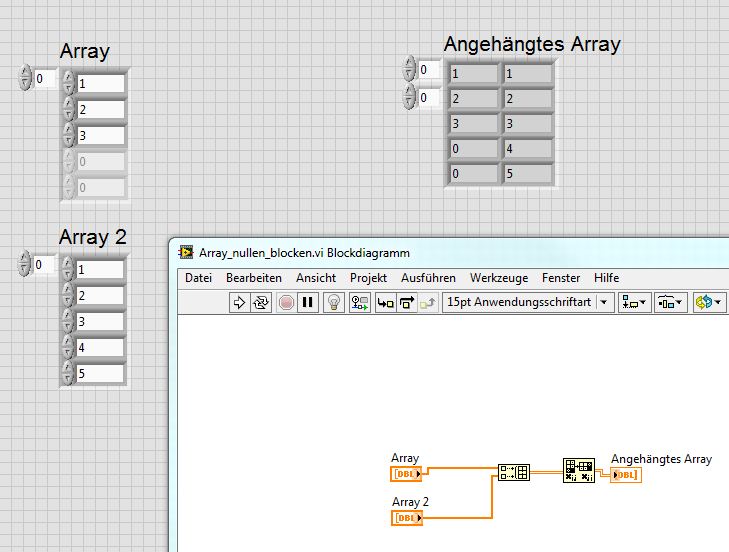Viewport: 729px width, 552px height.
Task: Click the Array label on front panel
Action: [x=85, y=51]
